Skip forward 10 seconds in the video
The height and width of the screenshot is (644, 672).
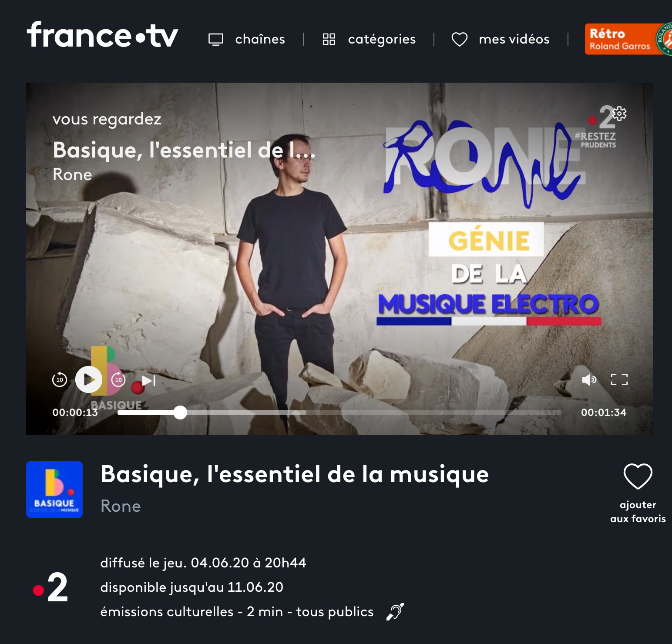pyautogui.click(x=118, y=379)
